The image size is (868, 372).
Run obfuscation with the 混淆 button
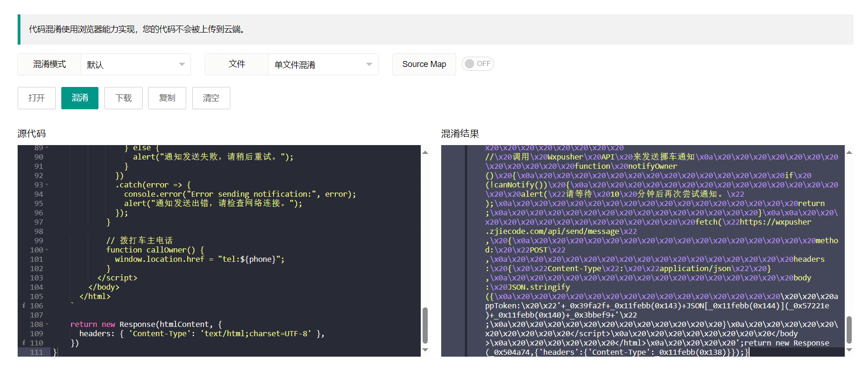coord(80,98)
